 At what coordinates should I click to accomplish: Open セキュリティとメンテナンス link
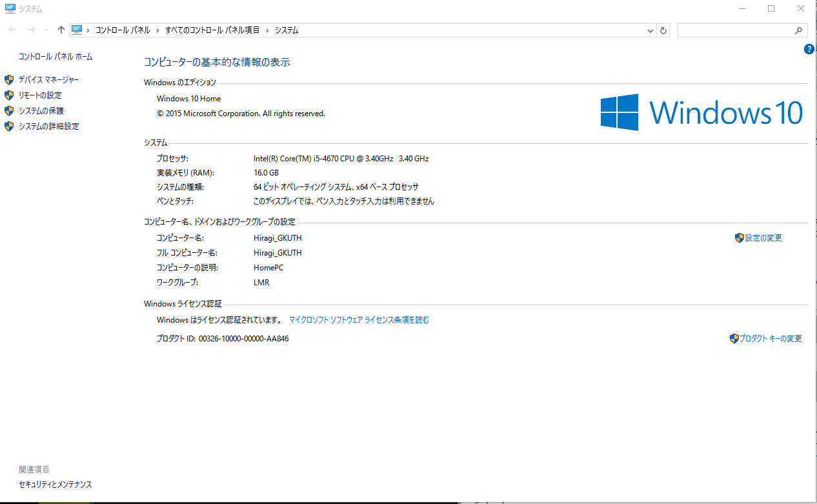[55, 485]
